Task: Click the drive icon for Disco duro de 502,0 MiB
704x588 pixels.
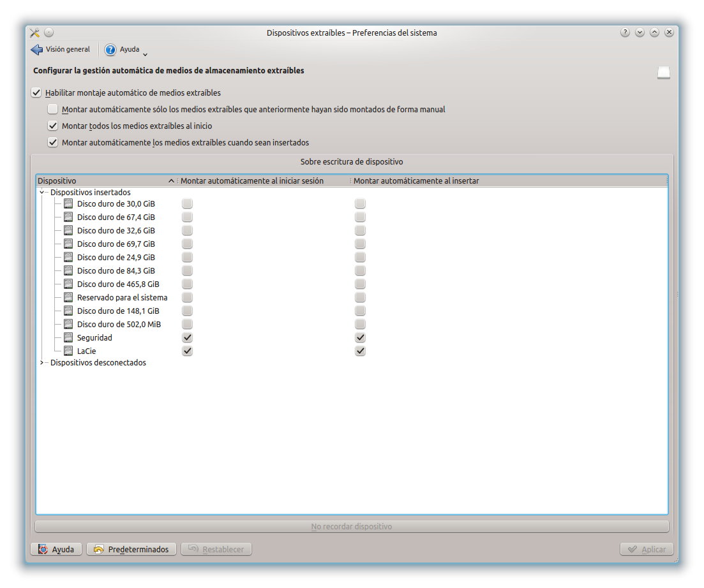Action: 68,324
